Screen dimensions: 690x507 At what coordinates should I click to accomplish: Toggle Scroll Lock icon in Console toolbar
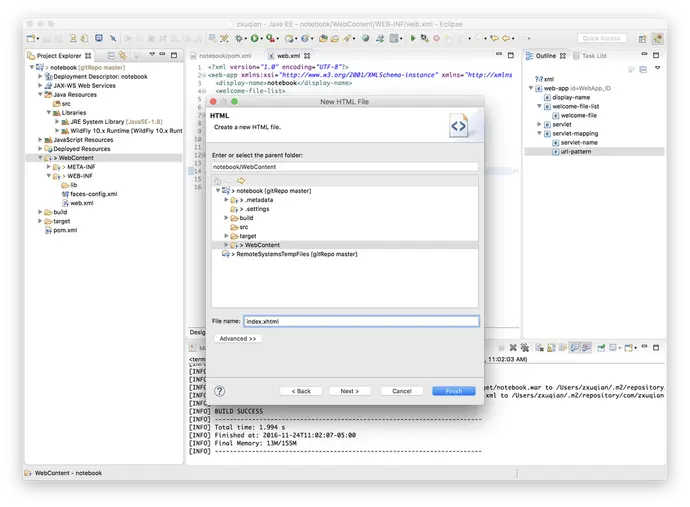pos(551,348)
